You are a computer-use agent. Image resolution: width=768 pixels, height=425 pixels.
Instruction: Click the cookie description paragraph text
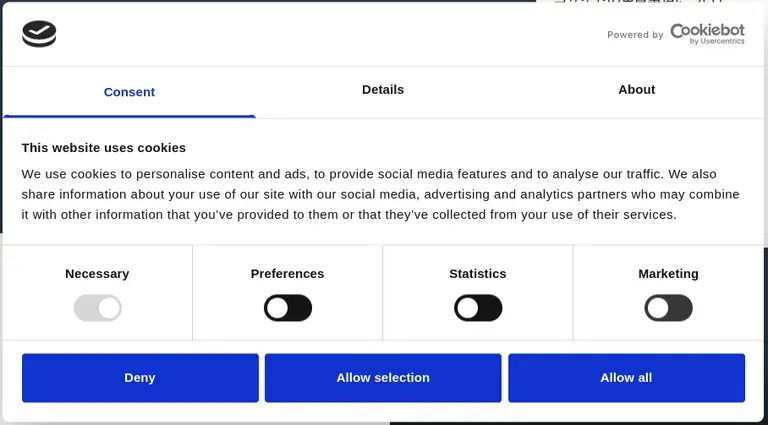click(381, 194)
